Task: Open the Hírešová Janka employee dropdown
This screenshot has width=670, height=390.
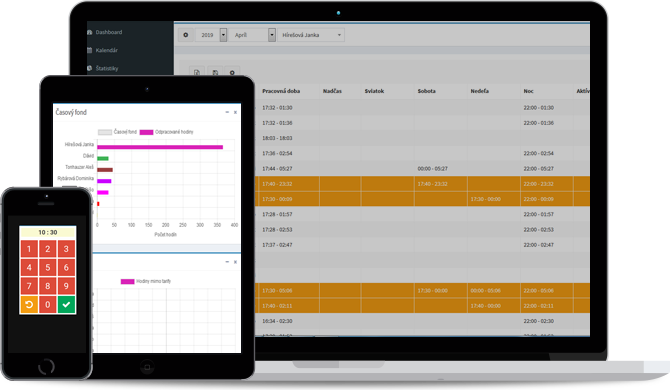Action: [311, 35]
